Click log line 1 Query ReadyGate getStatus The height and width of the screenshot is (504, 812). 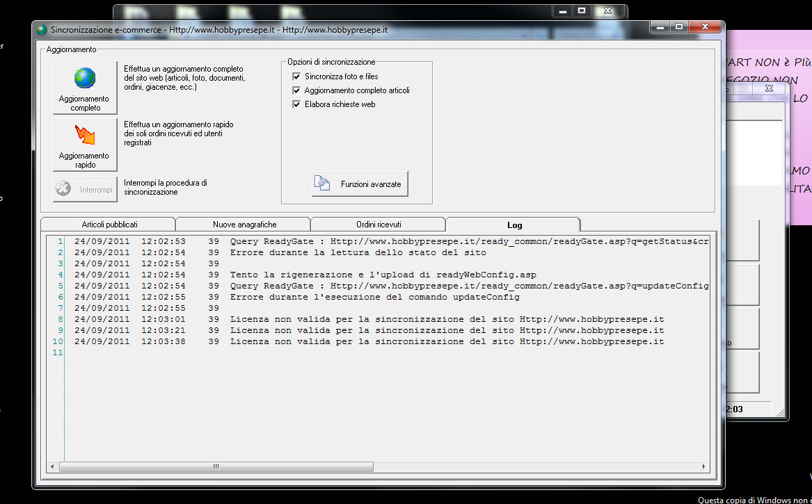(469, 241)
